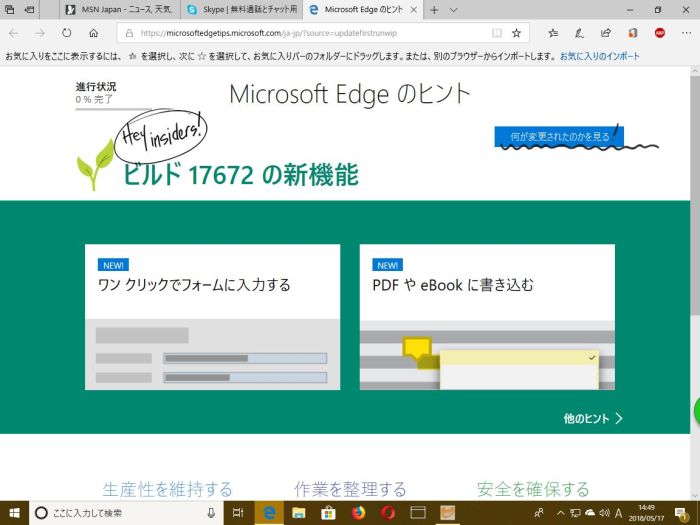Click the Add notes pen icon
The width and height of the screenshot is (700, 525).
tap(580, 33)
